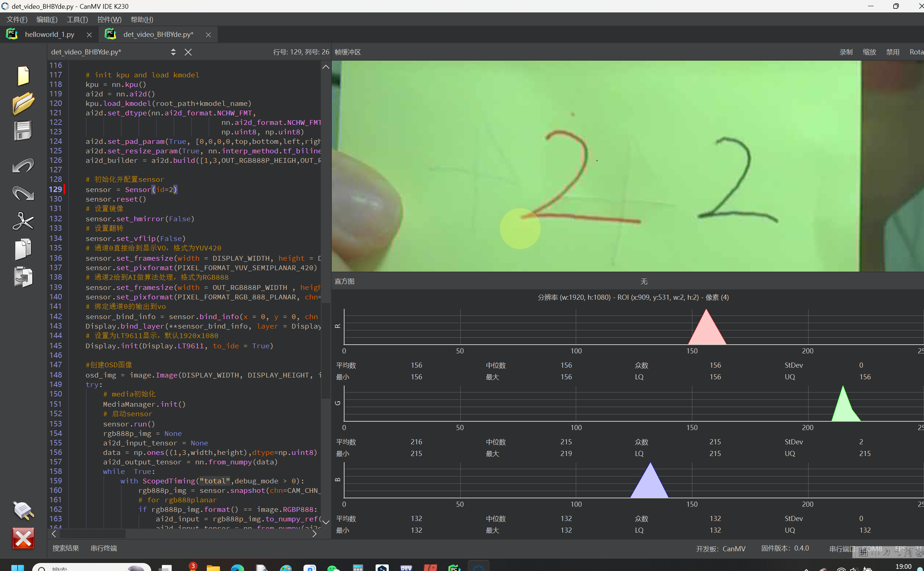Click the Connect plug icon
Viewport: 924px width, 571px height.
[23, 510]
